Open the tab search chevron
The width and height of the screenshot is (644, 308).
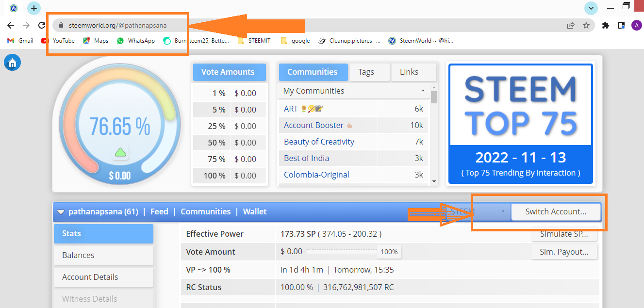coord(591,8)
